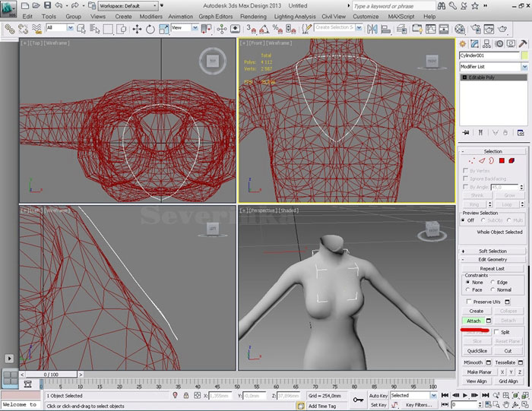532x411 pixels.
Task: Collapse the Edit Geometry rollout
Action: point(492,260)
